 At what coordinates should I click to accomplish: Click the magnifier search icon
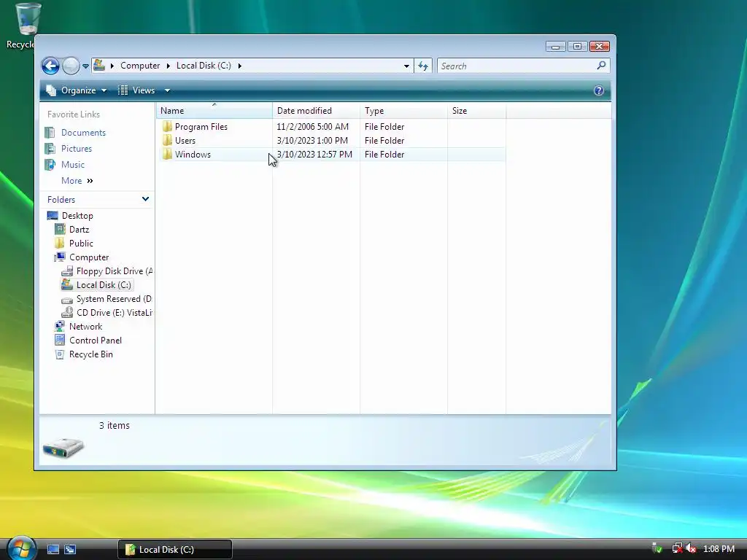coord(601,65)
